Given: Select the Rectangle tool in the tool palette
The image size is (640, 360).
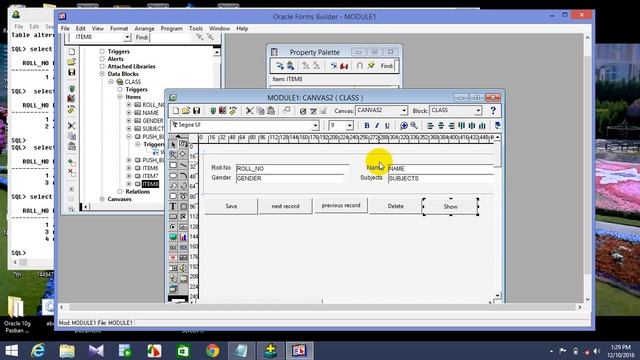Looking at the screenshot, I should 173,165.
